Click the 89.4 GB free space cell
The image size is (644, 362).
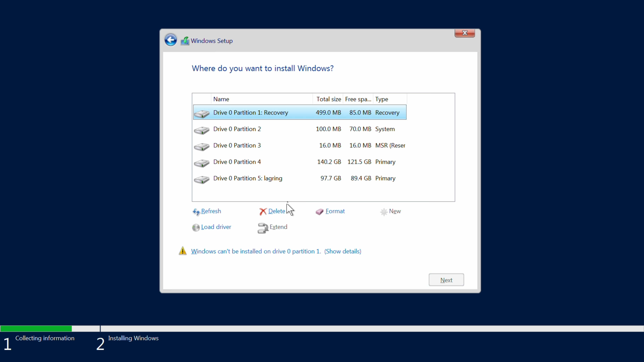pyautogui.click(x=361, y=178)
